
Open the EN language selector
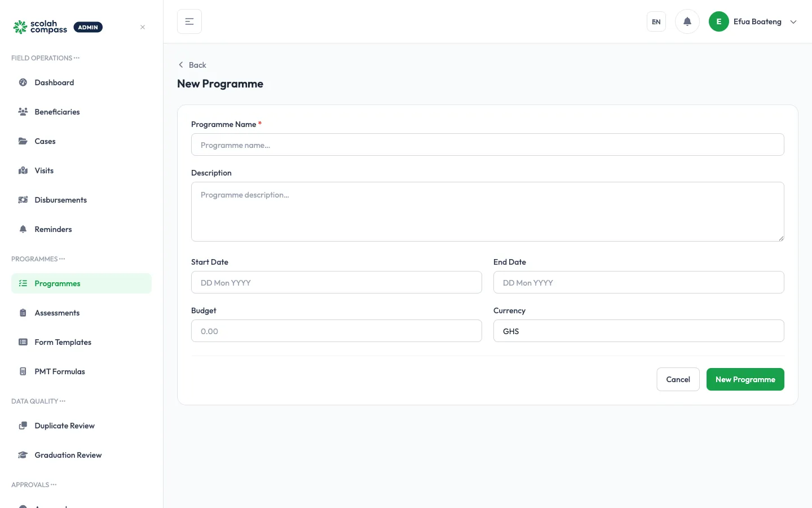click(656, 21)
